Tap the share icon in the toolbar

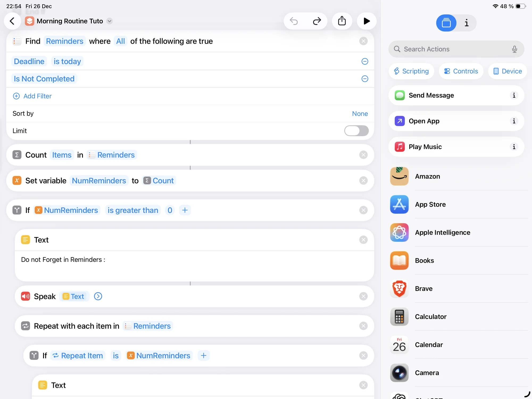342,21
